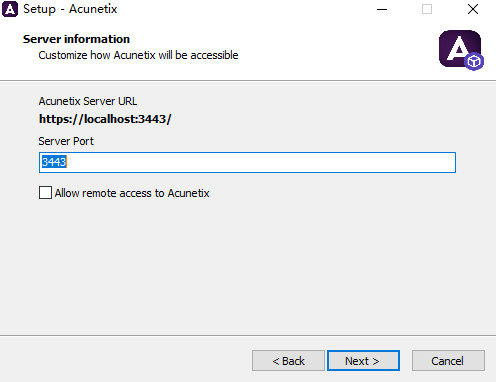
Task: Click the https://localhost:3443/ URL text
Action: coord(105,119)
